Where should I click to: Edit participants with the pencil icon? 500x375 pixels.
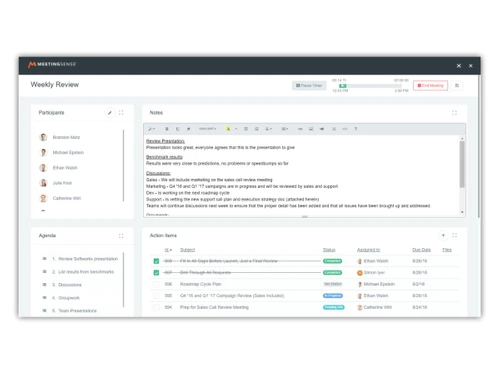(x=110, y=113)
